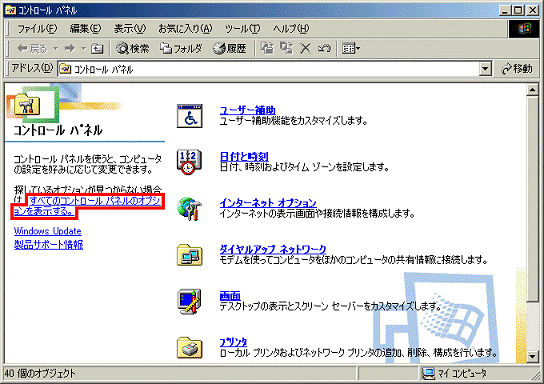Open forward button history dropdown arrow
This screenshot has height=384, width=544.
pos(84,49)
